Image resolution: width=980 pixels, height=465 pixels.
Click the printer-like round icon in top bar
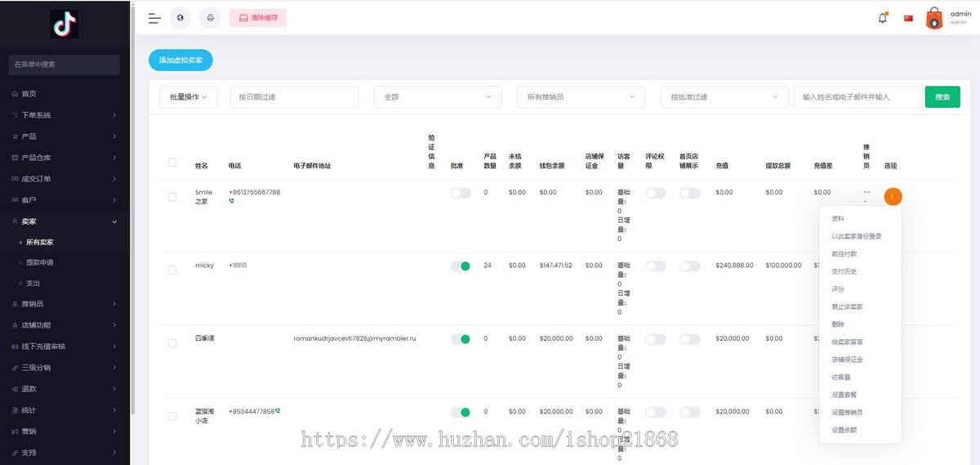tap(210, 18)
